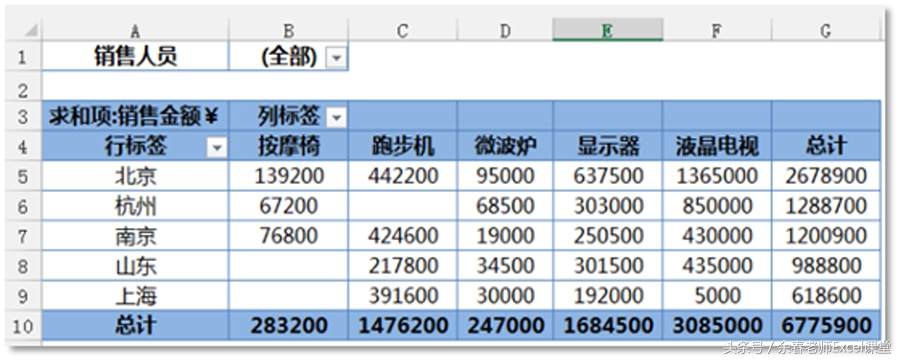Click the 液晶电视 column label

(717, 146)
